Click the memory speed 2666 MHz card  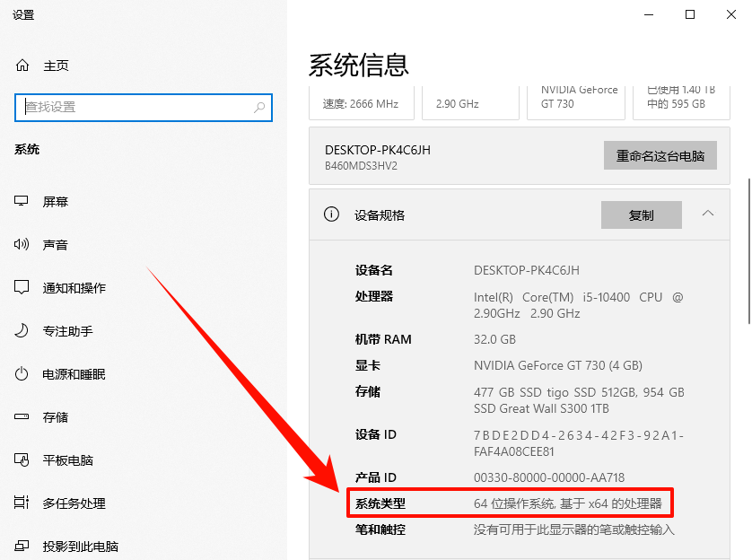[x=361, y=103]
